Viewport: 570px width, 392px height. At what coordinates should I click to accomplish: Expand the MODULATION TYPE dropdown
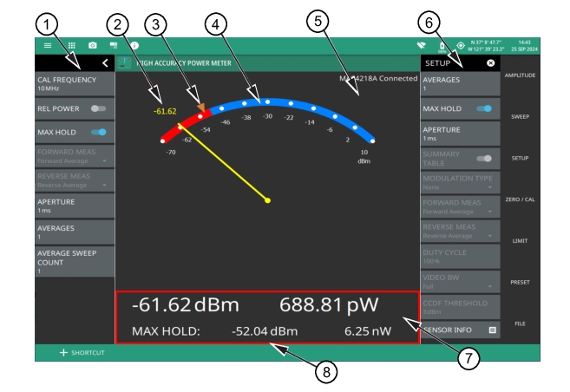click(461, 182)
